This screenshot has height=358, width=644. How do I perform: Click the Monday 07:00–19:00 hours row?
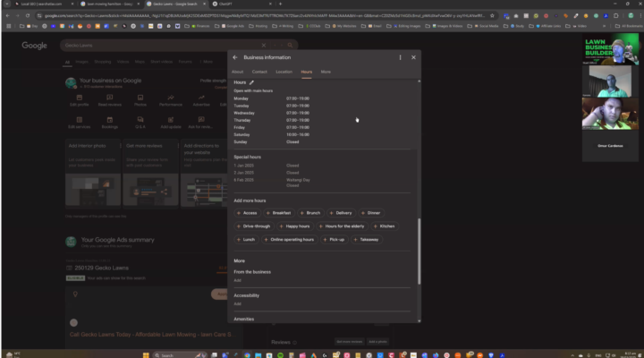click(x=272, y=98)
